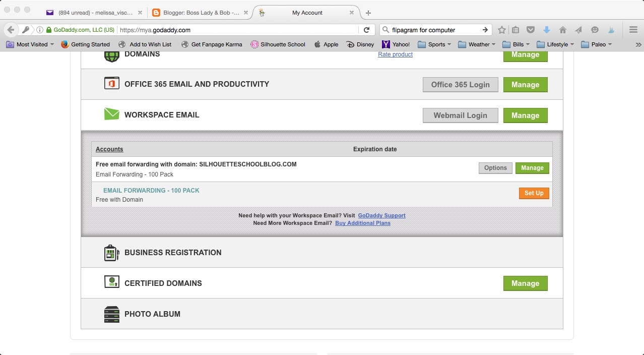Click the Certified Domains certificate icon
Viewport: 644px width, 355px height.
(111, 282)
